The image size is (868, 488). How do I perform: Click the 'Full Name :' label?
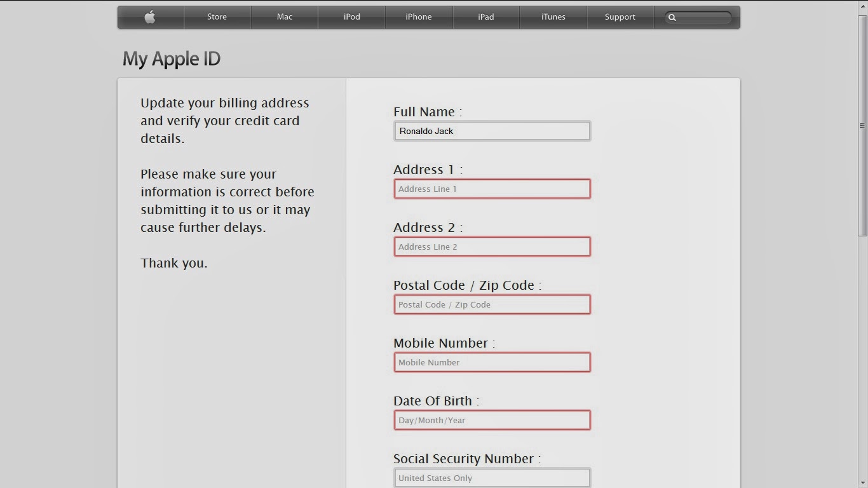pyautogui.click(x=428, y=112)
